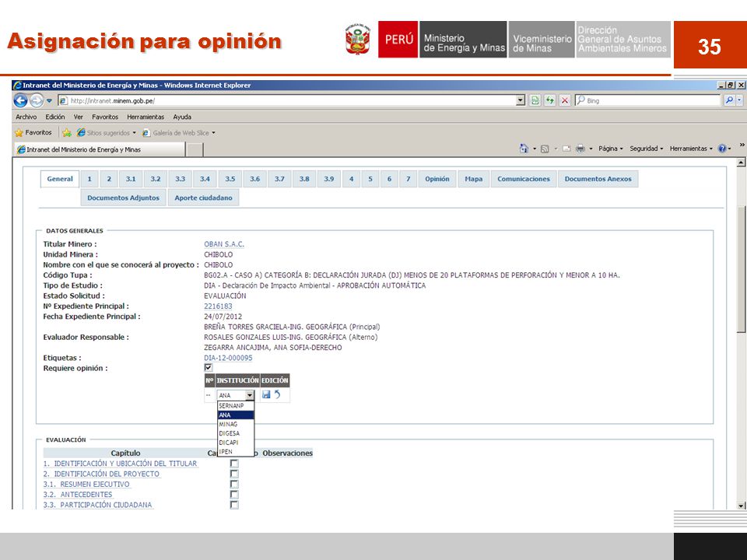Viewport: 747px width, 560px height.
Task: Open the recent pages arrow beside Forward
Action: [x=49, y=100]
